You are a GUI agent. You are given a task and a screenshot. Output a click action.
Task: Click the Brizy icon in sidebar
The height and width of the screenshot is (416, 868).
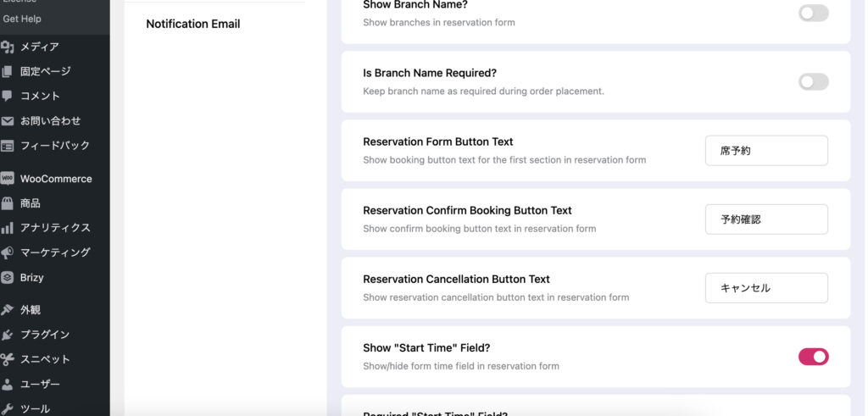8,277
